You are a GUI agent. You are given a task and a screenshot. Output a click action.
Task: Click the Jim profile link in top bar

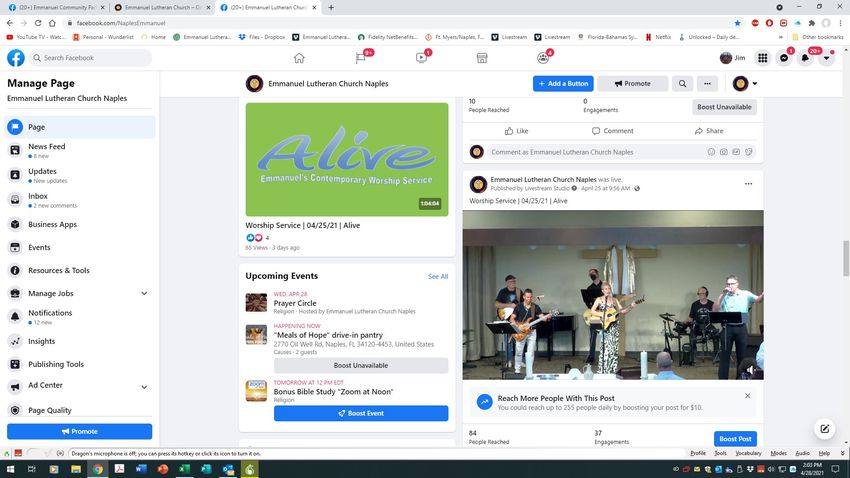point(732,58)
